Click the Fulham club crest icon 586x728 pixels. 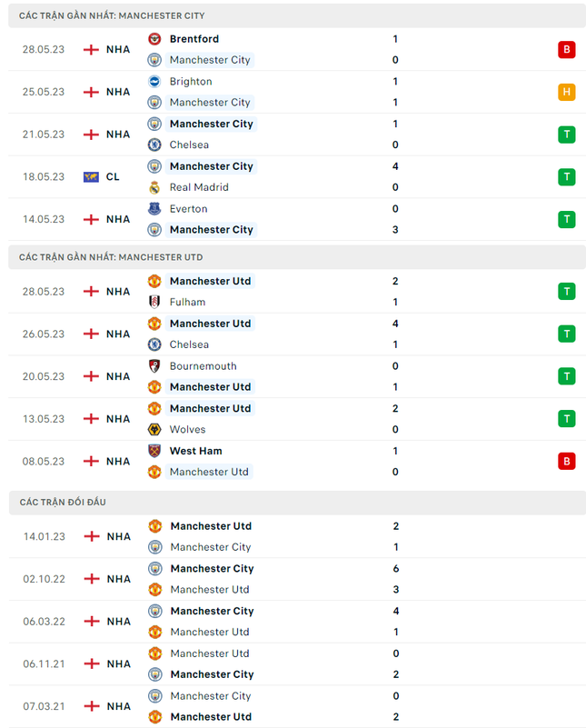pos(154,302)
